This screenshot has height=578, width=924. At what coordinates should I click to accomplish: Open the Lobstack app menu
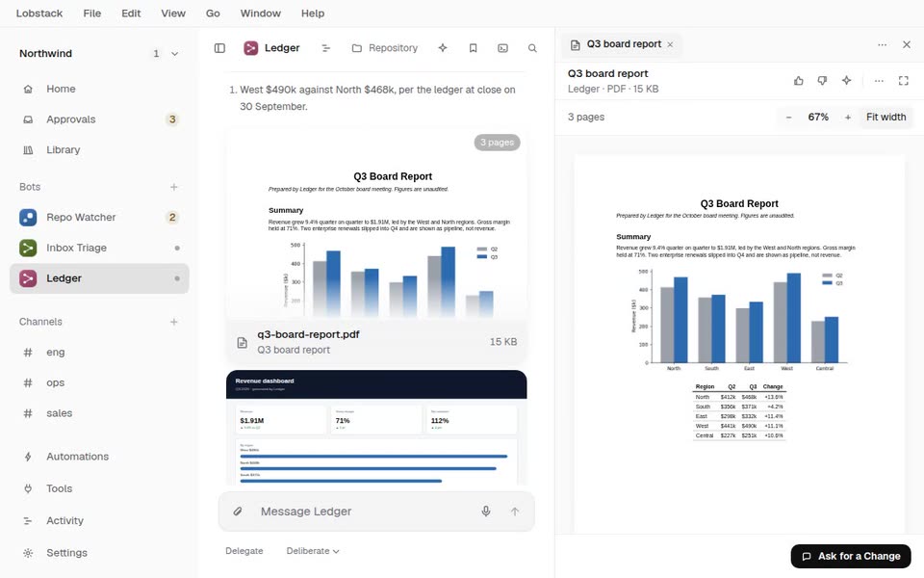39,13
